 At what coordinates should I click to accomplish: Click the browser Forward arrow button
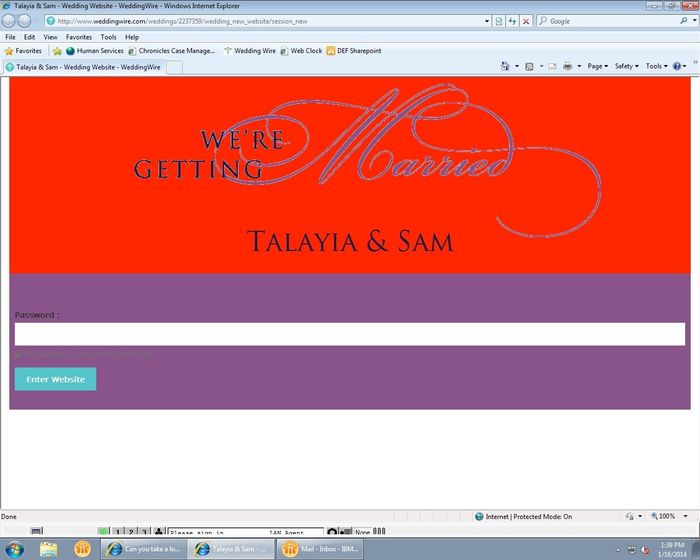pos(24,21)
